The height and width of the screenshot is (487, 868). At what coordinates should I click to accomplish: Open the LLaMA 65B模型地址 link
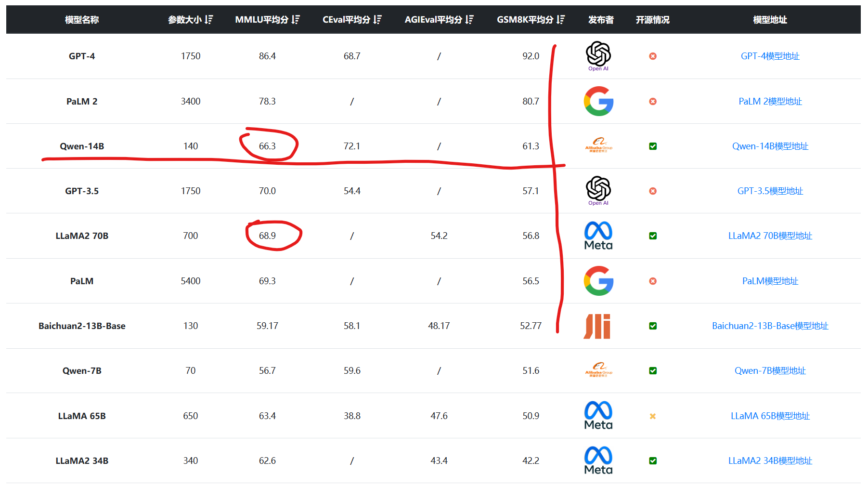point(770,416)
